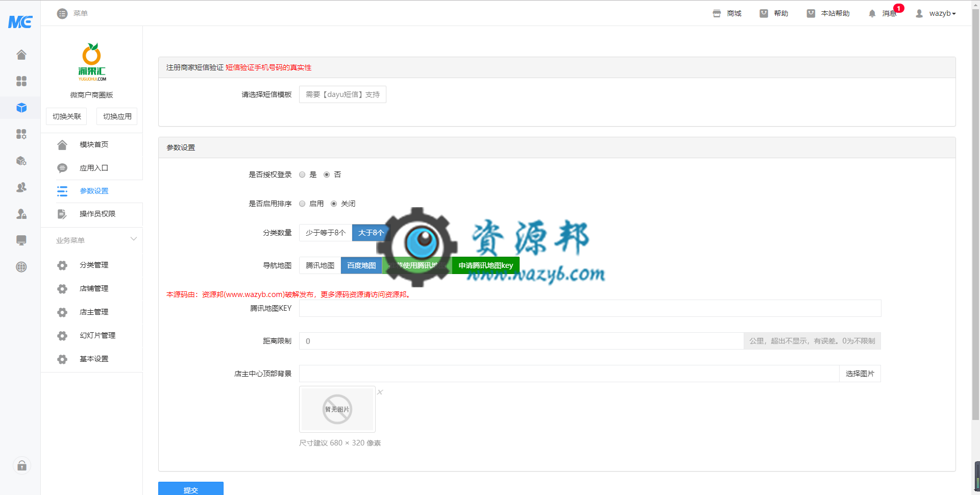Click the gear icon beside 店主管理

tap(62, 312)
